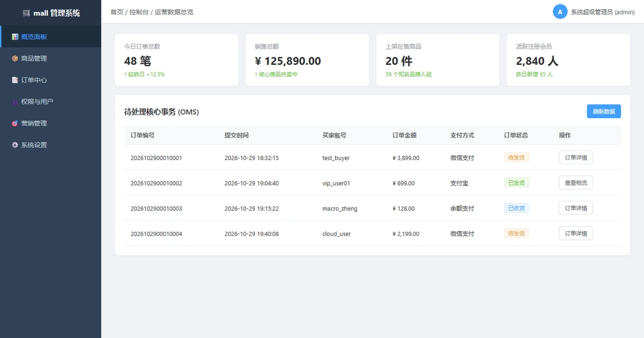Click order number 2026102900010003
644x338 pixels.
point(156,209)
